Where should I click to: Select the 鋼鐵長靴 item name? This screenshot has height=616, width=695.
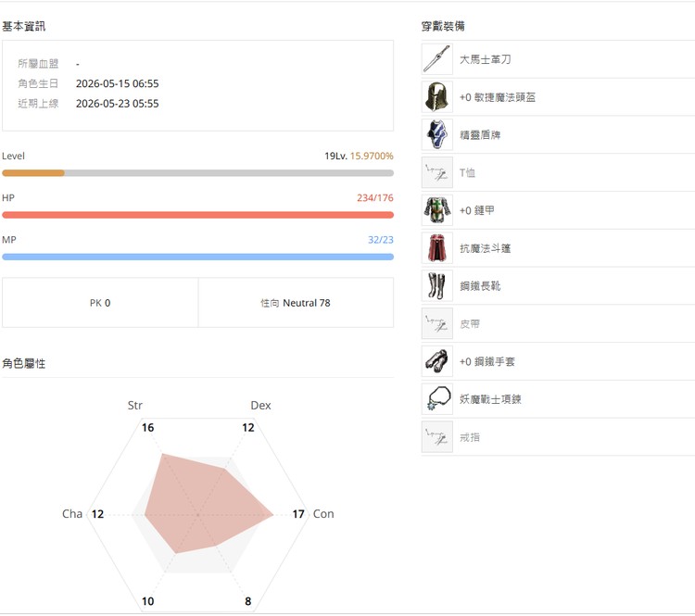point(480,286)
